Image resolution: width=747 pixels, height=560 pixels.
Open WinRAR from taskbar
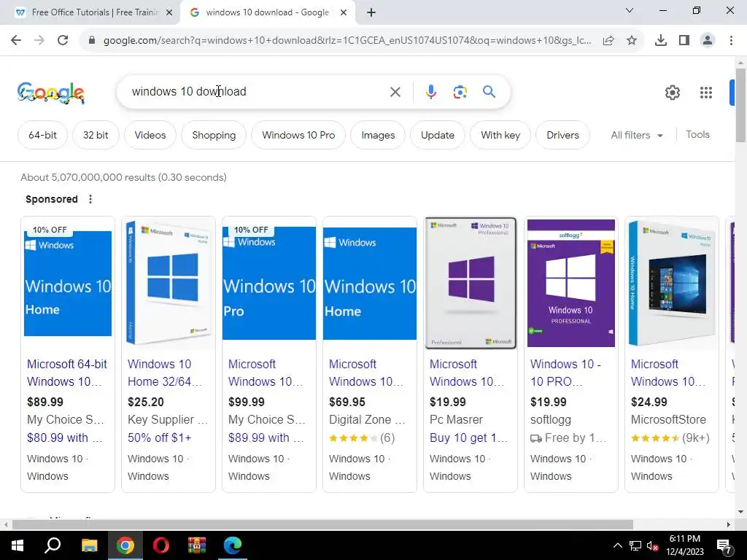point(196,545)
